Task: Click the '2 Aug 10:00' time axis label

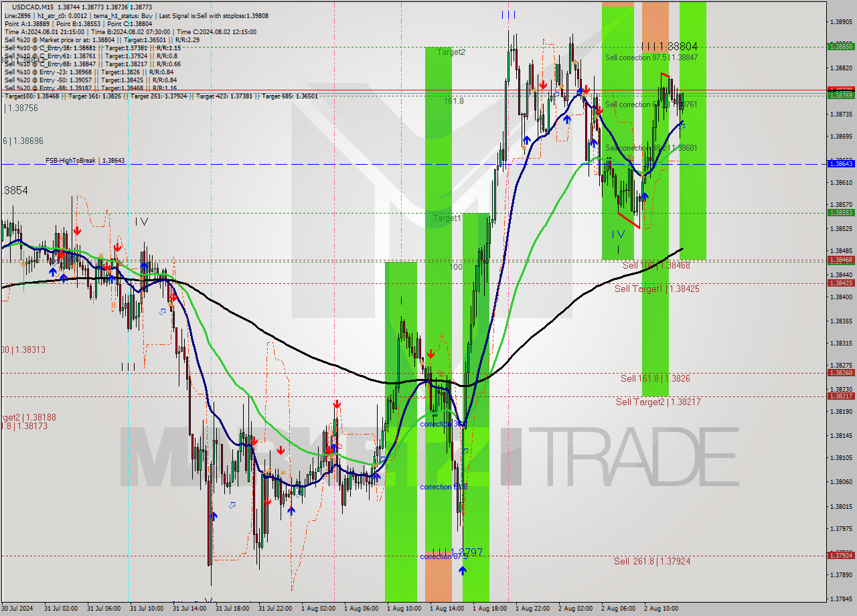Action: 661,608
